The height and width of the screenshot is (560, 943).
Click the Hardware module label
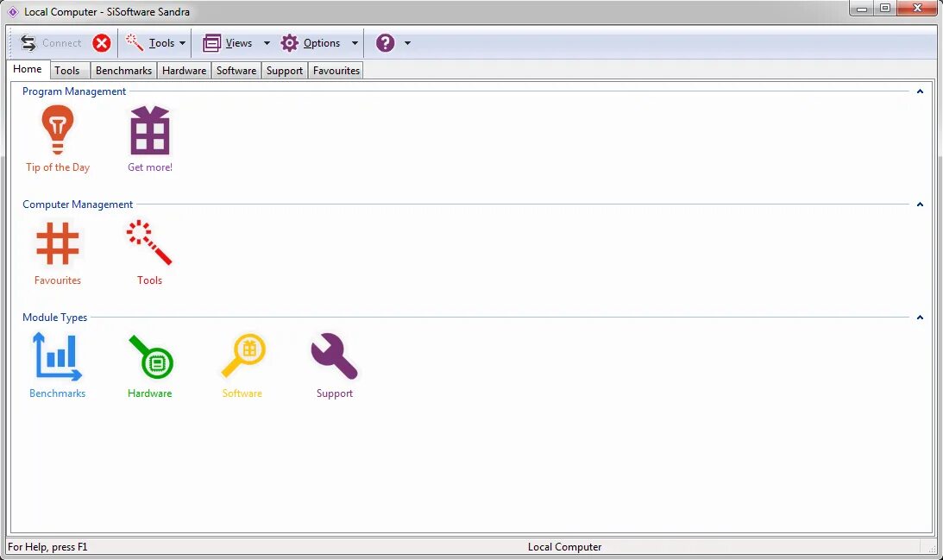[x=150, y=393]
